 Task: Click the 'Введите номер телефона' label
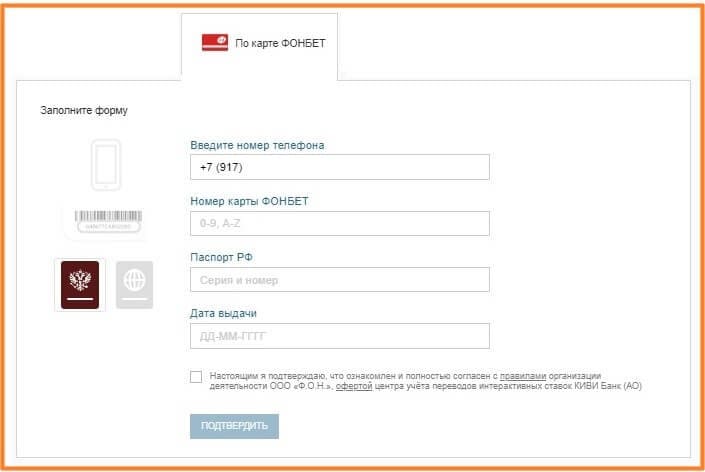pyautogui.click(x=257, y=145)
